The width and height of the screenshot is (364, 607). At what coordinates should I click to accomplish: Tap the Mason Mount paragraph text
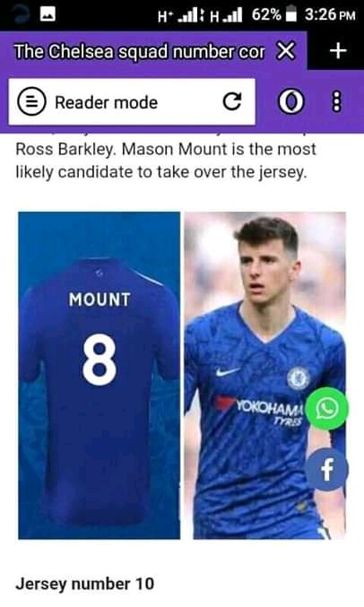click(166, 160)
